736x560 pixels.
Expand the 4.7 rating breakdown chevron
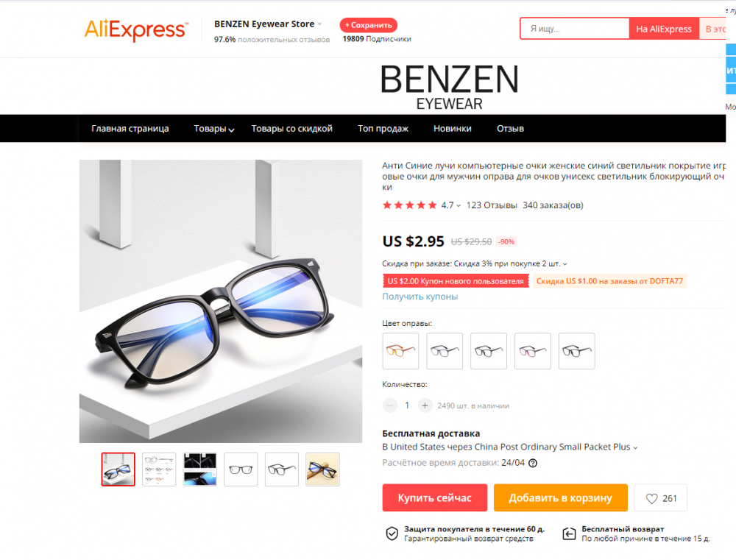[x=459, y=205]
